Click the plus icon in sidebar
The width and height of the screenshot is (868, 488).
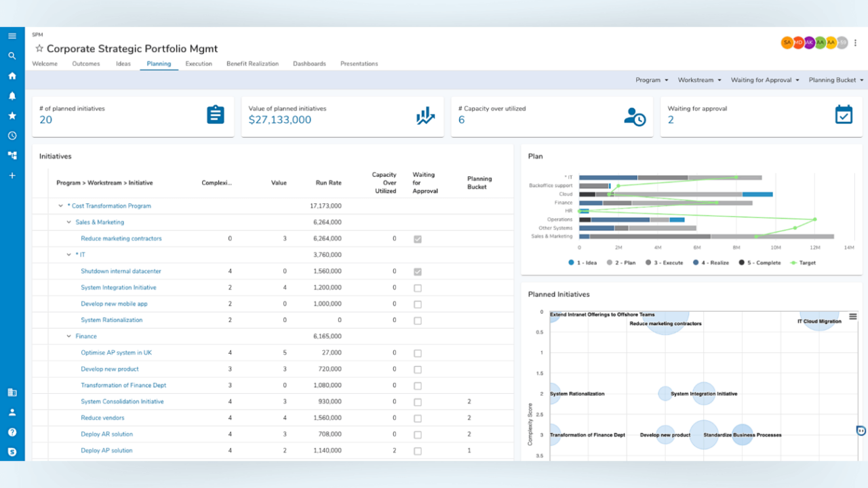(12, 176)
